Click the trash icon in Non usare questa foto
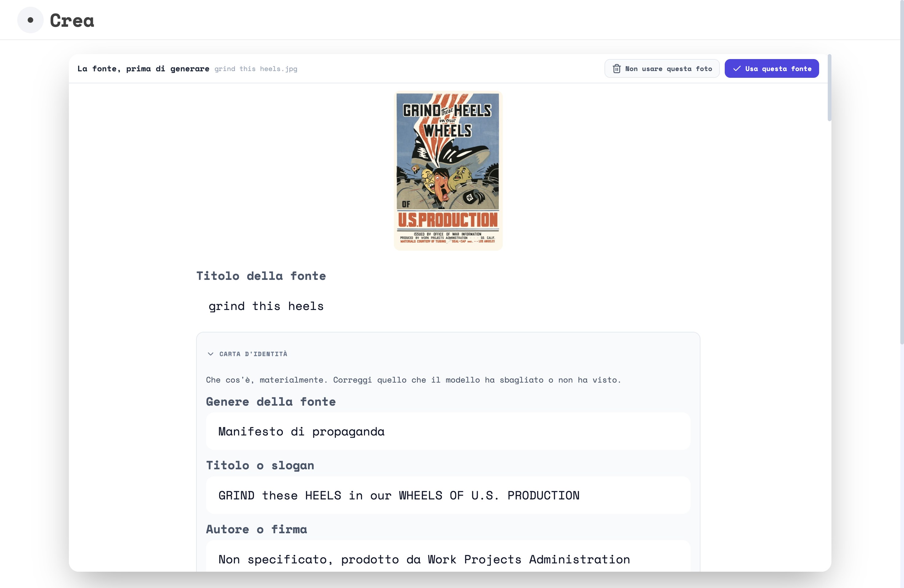This screenshot has height=588, width=904. coord(617,69)
